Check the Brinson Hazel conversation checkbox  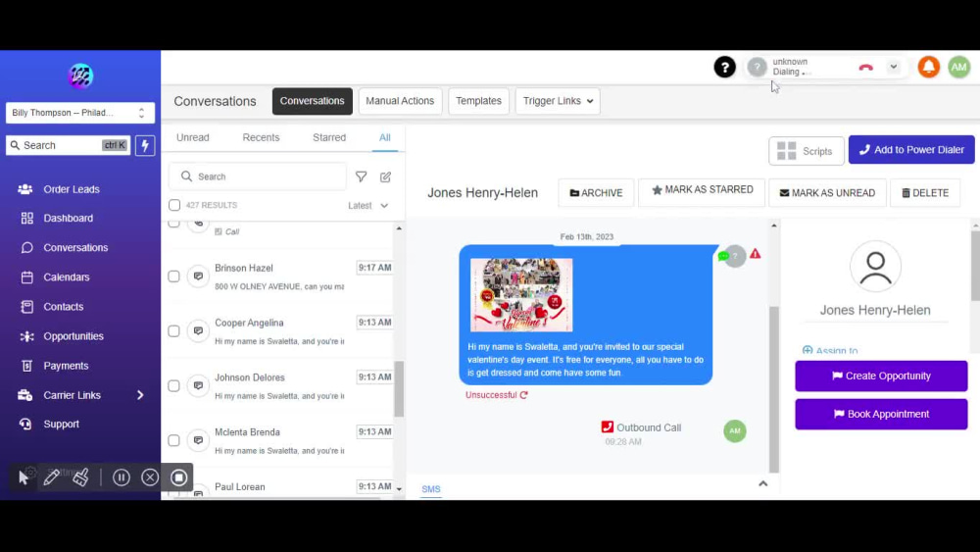[173, 276]
